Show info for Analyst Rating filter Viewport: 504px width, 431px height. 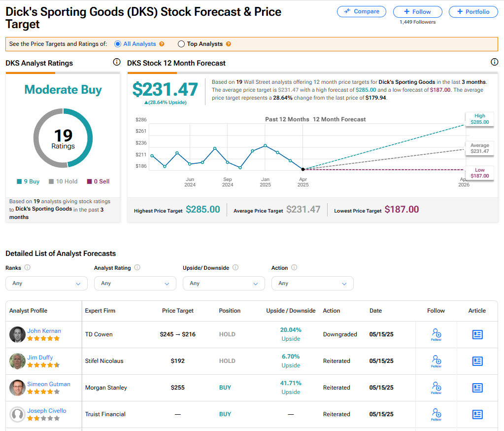pyautogui.click(x=137, y=267)
